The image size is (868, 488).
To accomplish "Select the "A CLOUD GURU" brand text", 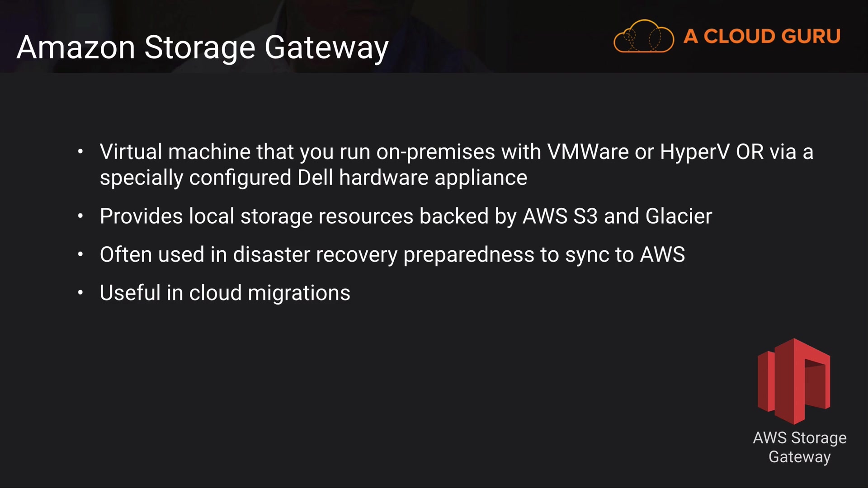I will click(x=762, y=36).
